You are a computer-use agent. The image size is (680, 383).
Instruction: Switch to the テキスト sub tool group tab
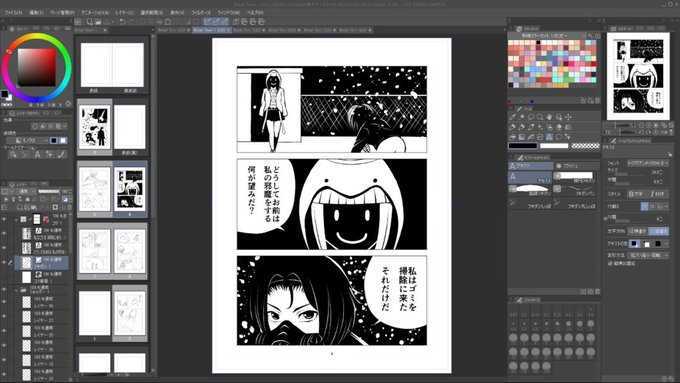(x=530, y=166)
